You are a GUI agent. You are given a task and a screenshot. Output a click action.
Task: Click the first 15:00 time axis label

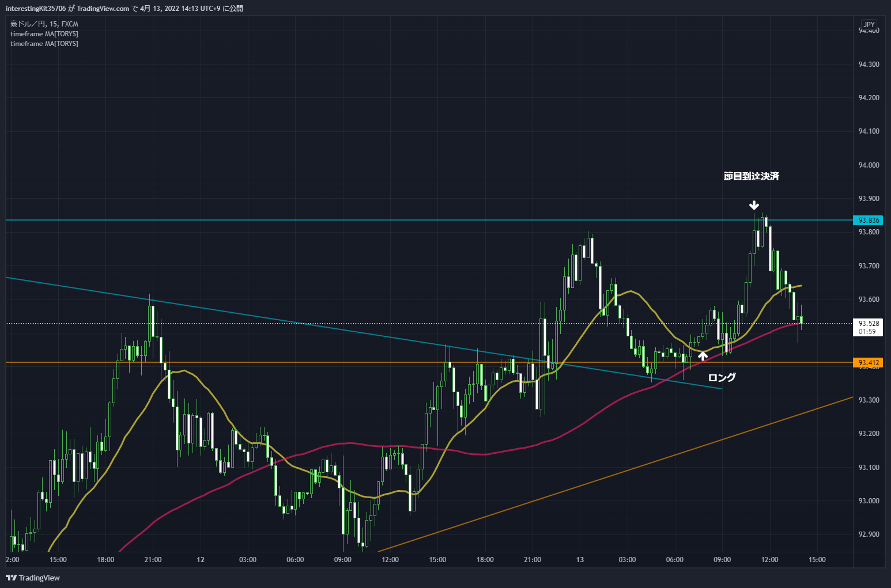58,560
